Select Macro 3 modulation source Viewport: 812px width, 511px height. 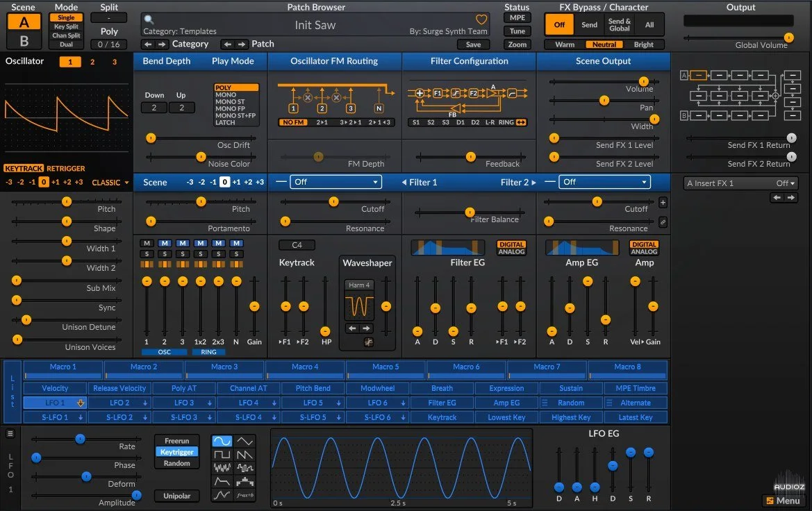(x=224, y=369)
